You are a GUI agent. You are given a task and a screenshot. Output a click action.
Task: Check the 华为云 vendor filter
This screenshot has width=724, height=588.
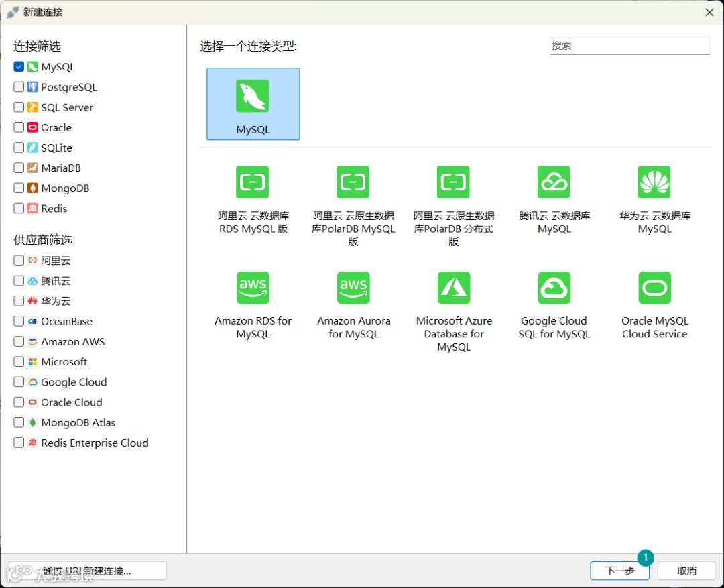[19, 301]
